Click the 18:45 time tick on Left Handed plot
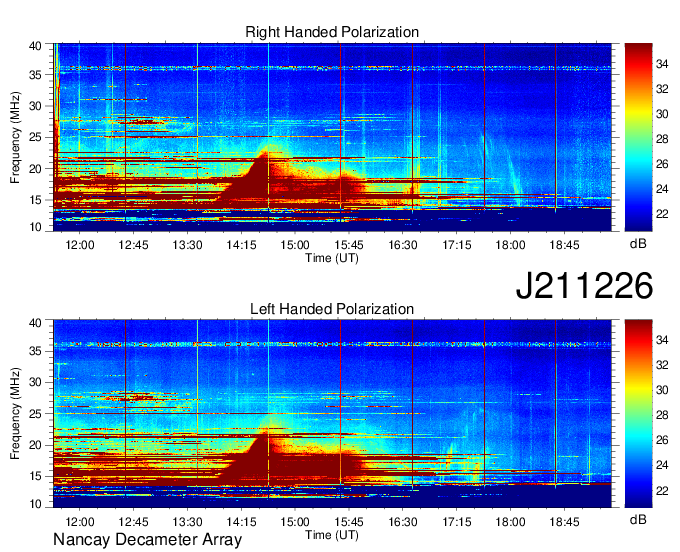The width and height of the screenshot is (680, 552). tap(565, 522)
